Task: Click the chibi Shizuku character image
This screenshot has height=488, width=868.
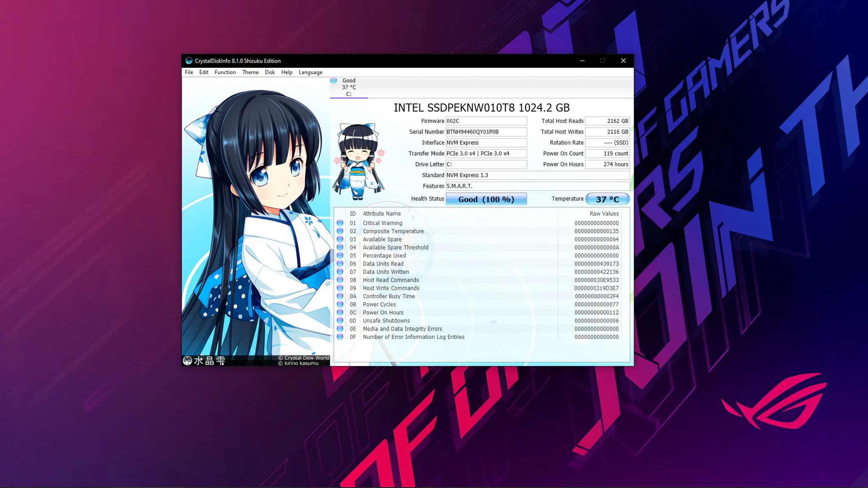Action: [359, 161]
